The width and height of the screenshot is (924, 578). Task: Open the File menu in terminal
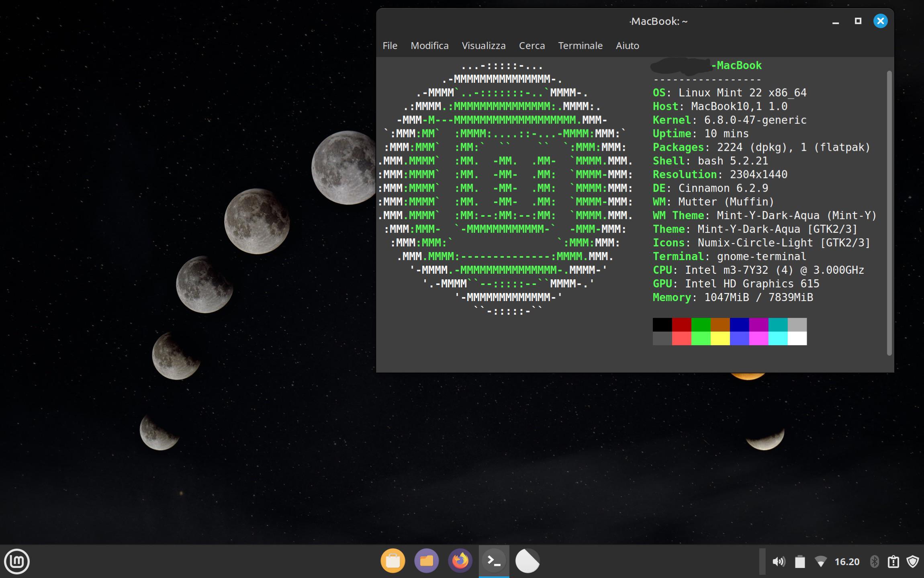click(390, 45)
